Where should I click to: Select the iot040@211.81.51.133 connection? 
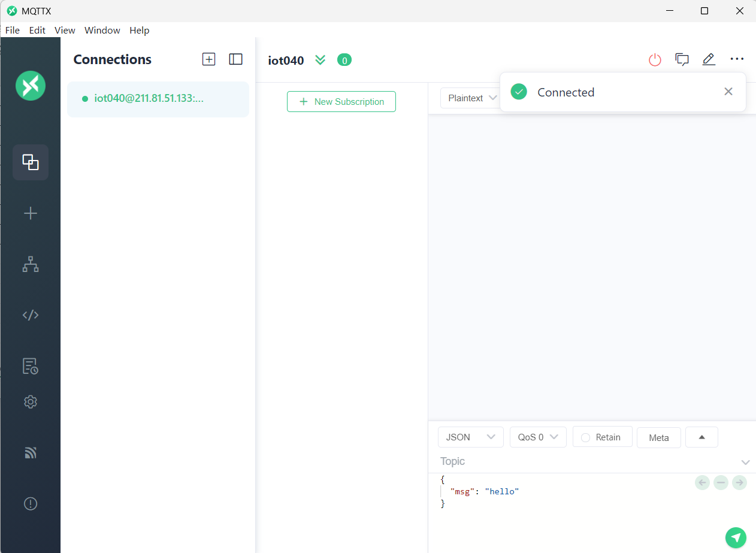click(158, 99)
